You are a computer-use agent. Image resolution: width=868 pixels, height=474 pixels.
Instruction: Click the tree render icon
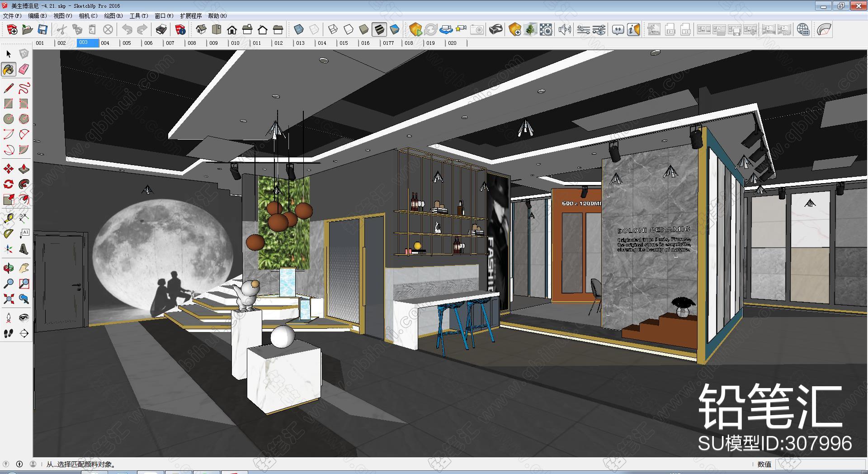point(530,30)
